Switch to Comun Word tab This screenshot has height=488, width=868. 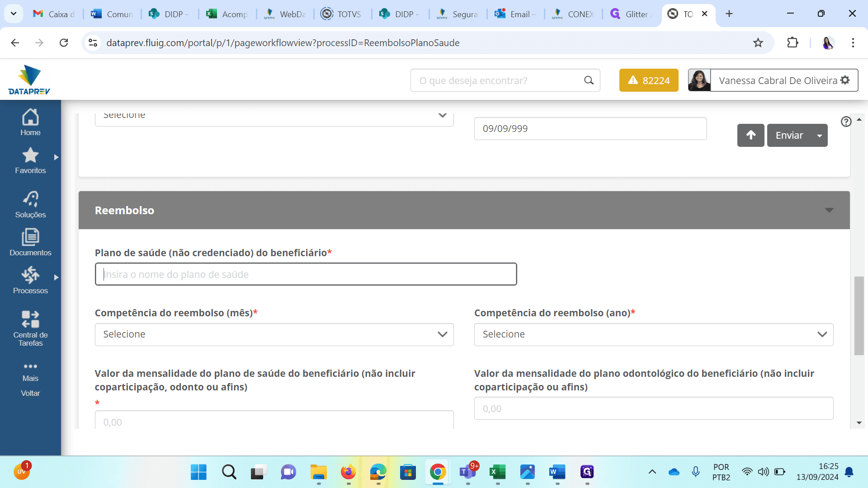(x=112, y=14)
